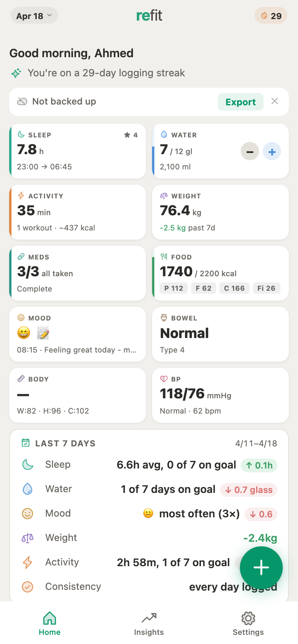Open the mood note pencil emoji
298x644 pixels.
click(x=43, y=333)
